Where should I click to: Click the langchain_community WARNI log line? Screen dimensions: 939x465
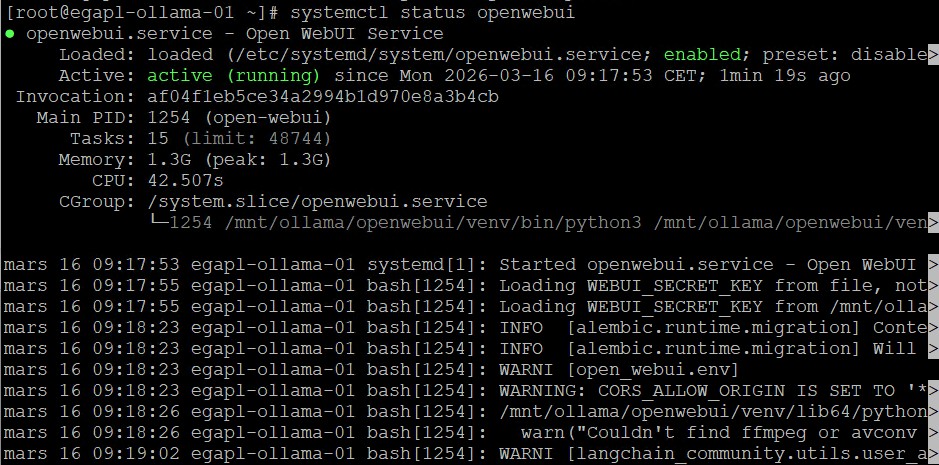tap(716, 453)
